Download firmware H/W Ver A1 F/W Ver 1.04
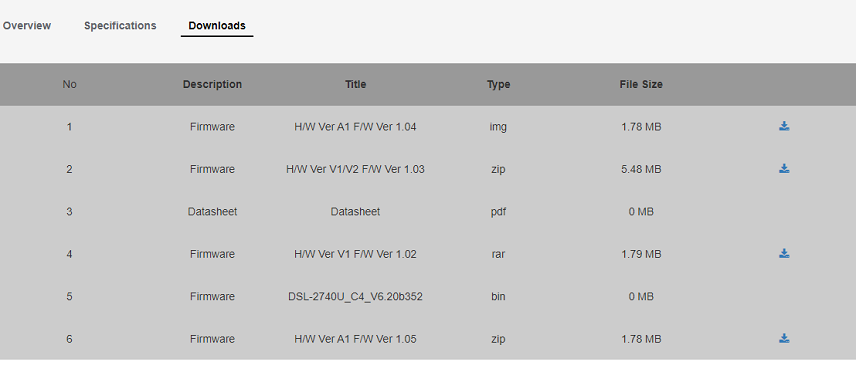Viewport: 856px width, 372px height. 784,127
